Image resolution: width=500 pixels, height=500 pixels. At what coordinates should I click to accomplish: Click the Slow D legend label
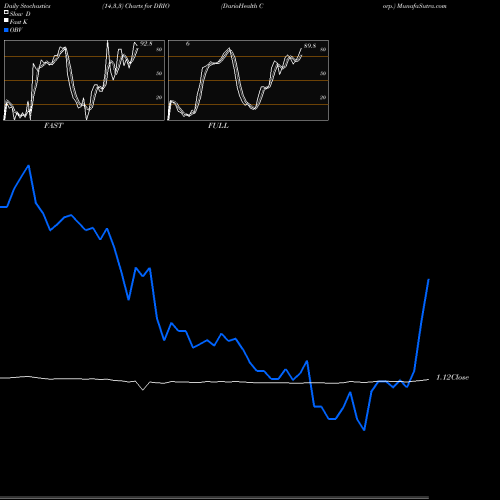coord(20,14)
